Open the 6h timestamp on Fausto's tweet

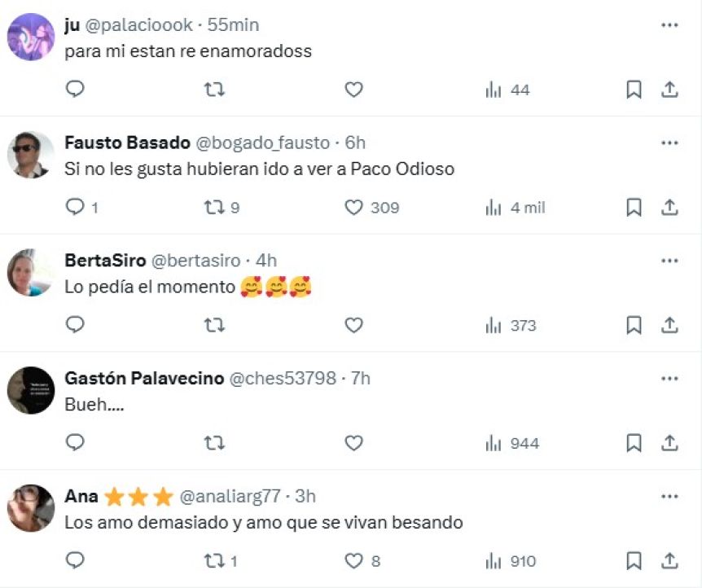click(x=355, y=143)
